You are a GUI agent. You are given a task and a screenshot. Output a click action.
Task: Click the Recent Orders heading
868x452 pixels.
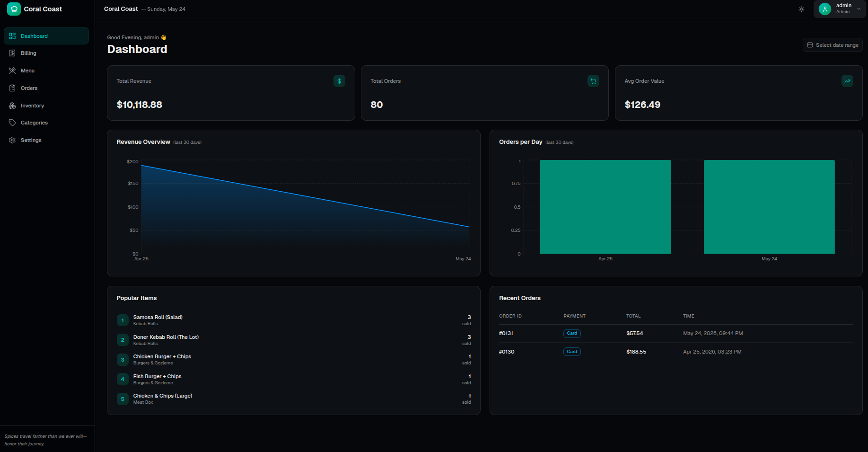coord(520,298)
